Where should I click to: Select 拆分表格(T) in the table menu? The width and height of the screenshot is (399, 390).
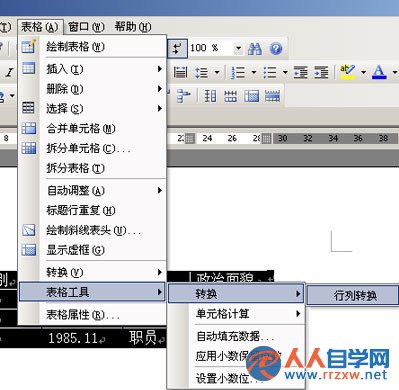[92, 168]
